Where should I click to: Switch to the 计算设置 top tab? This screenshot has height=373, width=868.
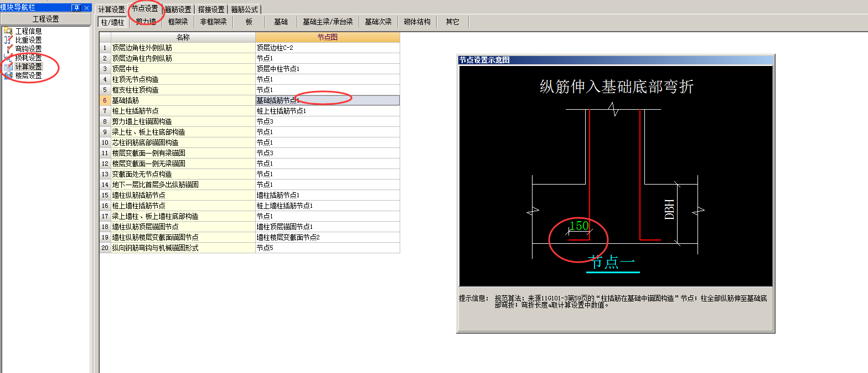pos(111,9)
